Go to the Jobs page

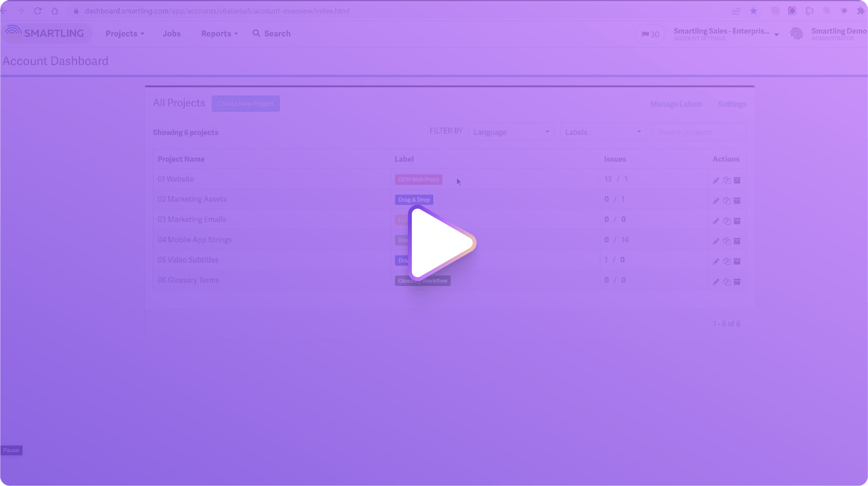click(x=171, y=34)
